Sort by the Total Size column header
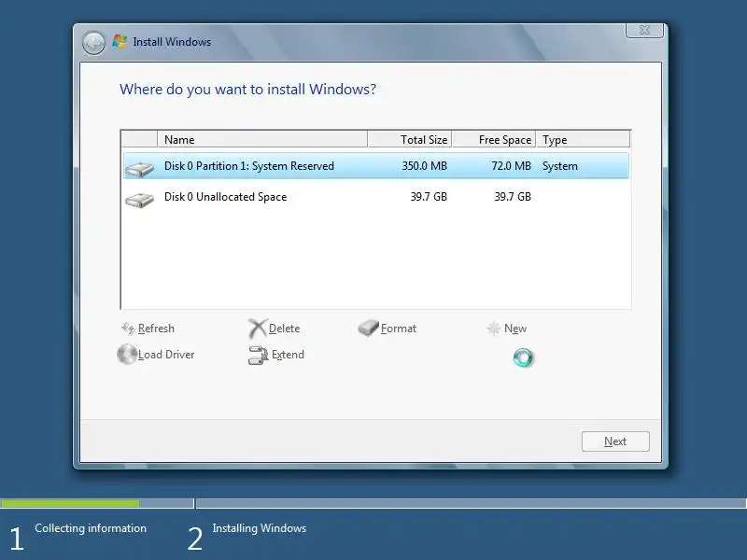This screenshot has height=560, width=747. (410, 139)
